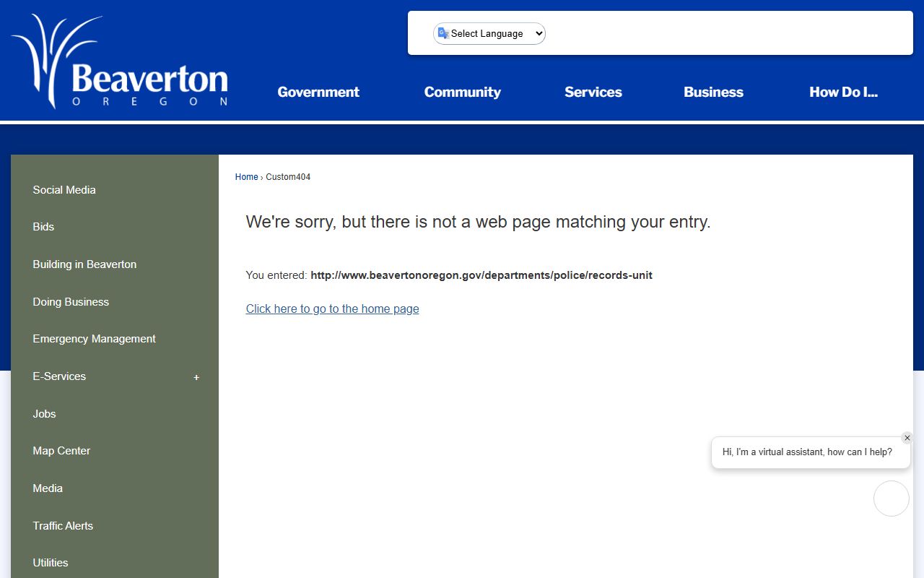Image resolution: width=924 pixels, height=578 pixels.
Task: Open Utilities in the sidebar
Action: pos(51,563)
